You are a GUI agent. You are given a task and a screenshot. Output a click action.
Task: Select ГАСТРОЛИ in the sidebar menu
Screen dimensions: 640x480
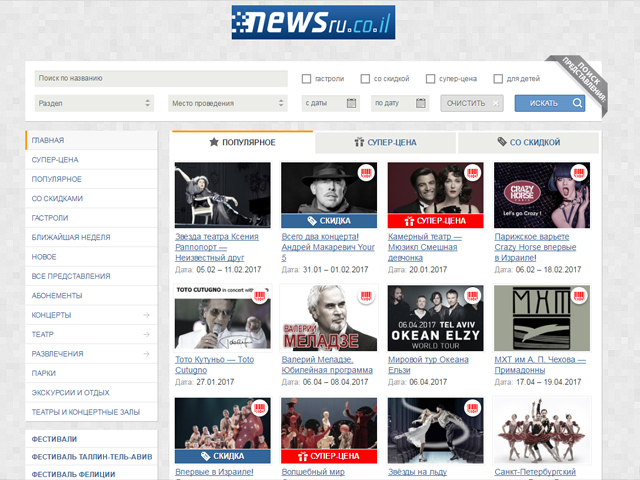coord(91,218)
